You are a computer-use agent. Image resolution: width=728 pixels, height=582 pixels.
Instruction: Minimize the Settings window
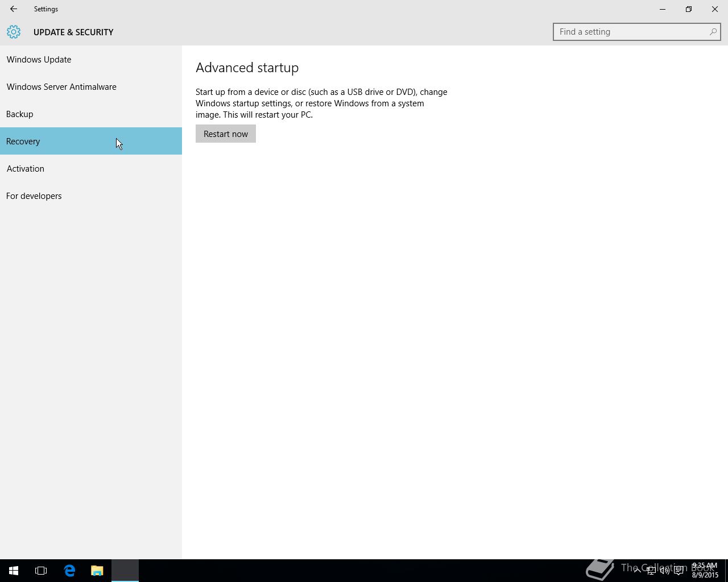click(663, 9)
